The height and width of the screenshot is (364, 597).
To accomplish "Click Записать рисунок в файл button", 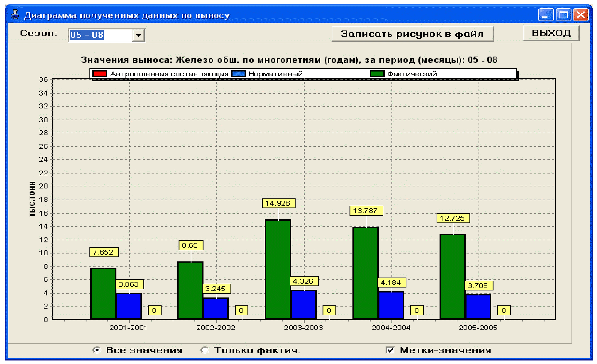I will tap(412, 34).
